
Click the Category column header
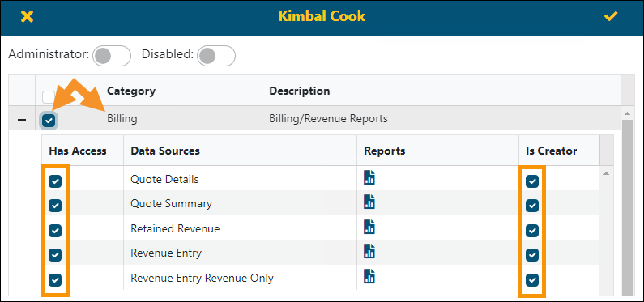[181, 91]
